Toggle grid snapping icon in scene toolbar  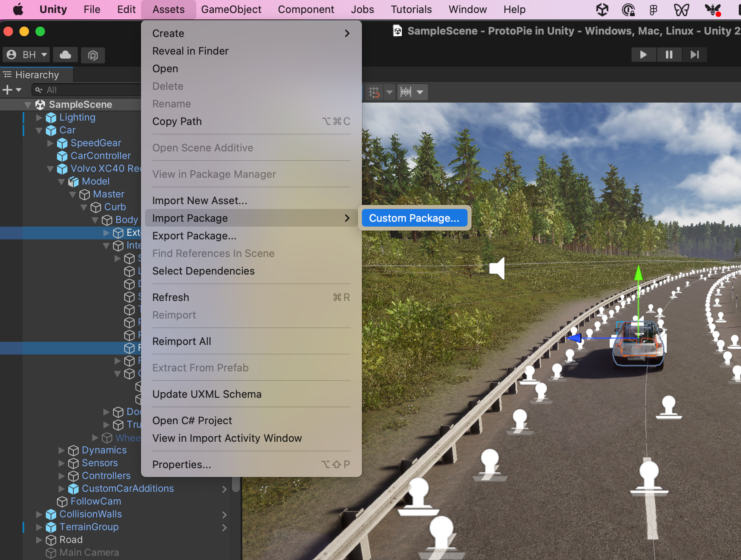[x=374, y=92]
